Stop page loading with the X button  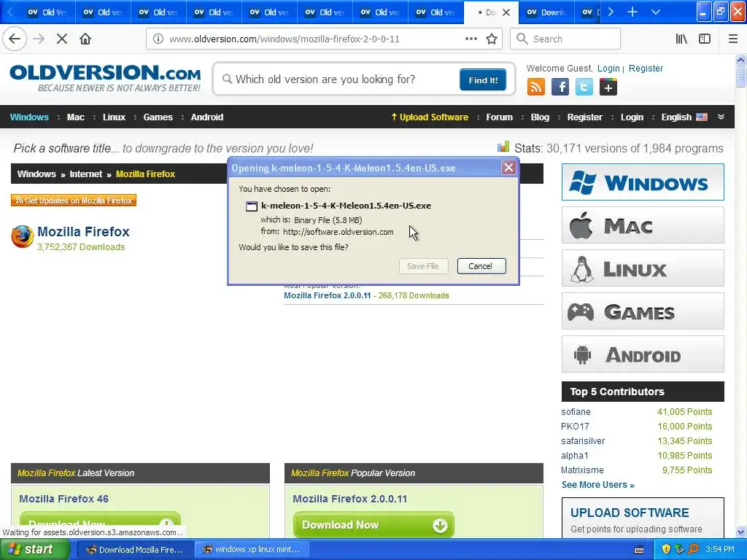pos(62,39)
